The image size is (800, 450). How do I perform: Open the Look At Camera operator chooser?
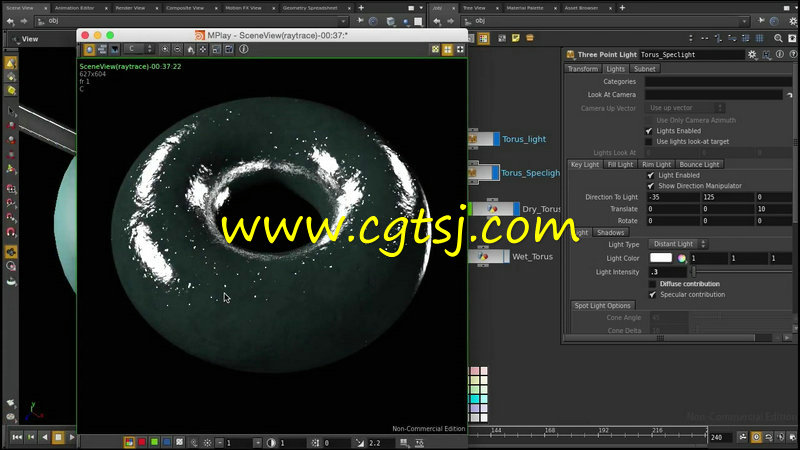[x=789, y=95]
